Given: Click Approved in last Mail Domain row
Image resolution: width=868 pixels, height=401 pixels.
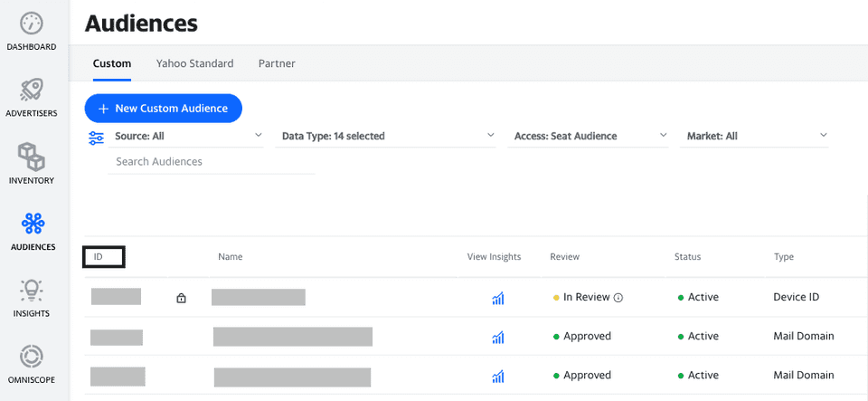Looking at the screenshot, I should point(588,375).
